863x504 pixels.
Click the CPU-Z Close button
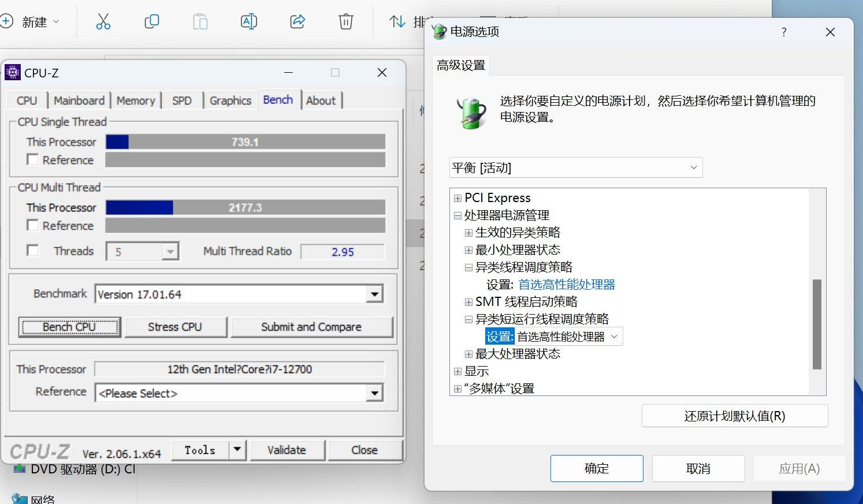[364, 450]
